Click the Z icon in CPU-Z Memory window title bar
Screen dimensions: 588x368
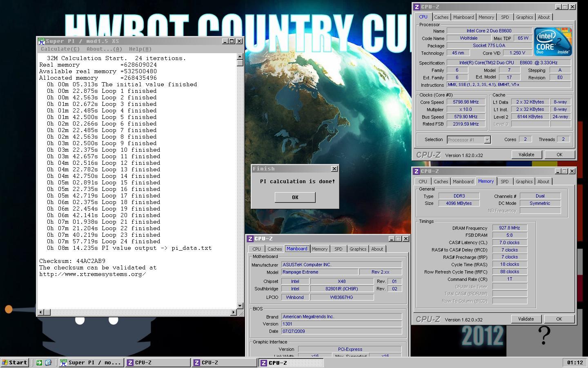coord(416,171)
